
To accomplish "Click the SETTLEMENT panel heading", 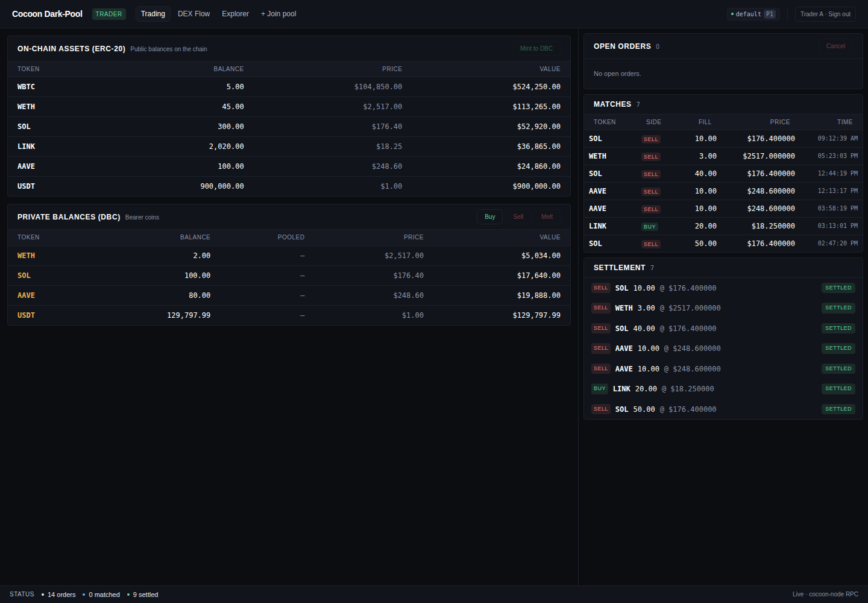I will [x=619, y=268].
